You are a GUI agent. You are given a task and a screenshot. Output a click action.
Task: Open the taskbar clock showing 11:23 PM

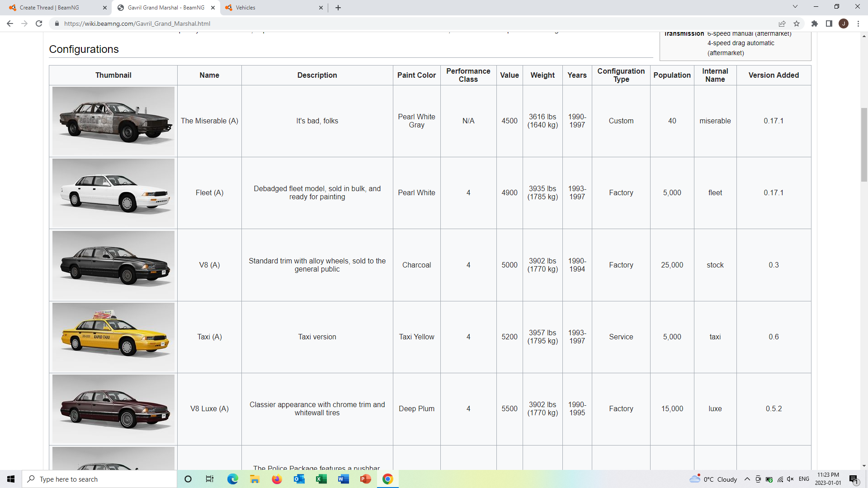(x=828, y=479)
